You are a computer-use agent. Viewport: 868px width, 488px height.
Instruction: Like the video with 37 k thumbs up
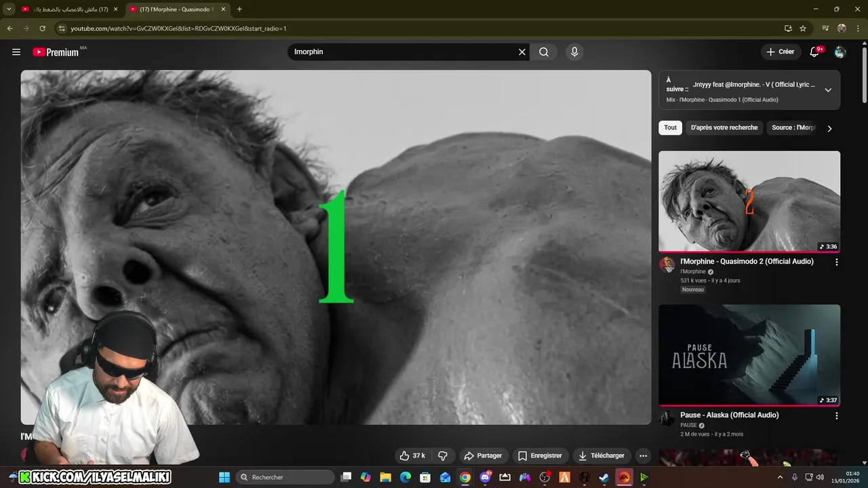(x=413, y=455)
